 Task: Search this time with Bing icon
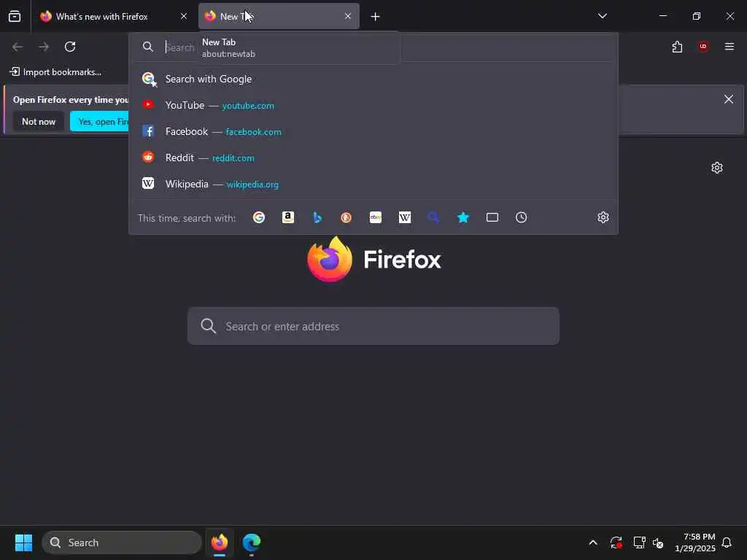[x=317, y=217]
